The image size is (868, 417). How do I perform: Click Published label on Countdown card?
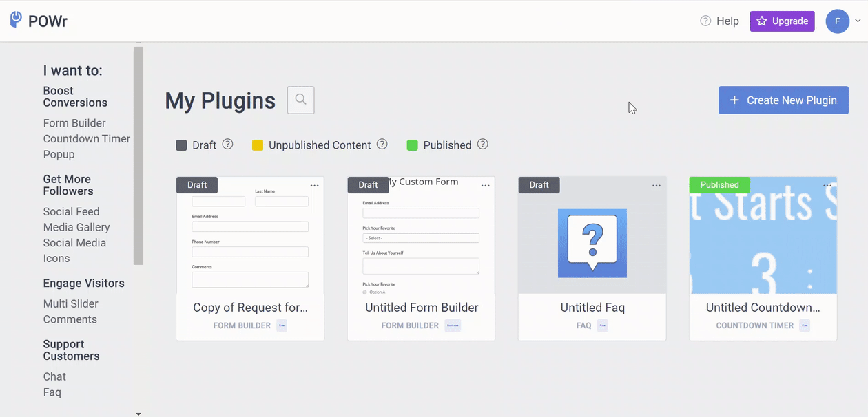(720, 184)
